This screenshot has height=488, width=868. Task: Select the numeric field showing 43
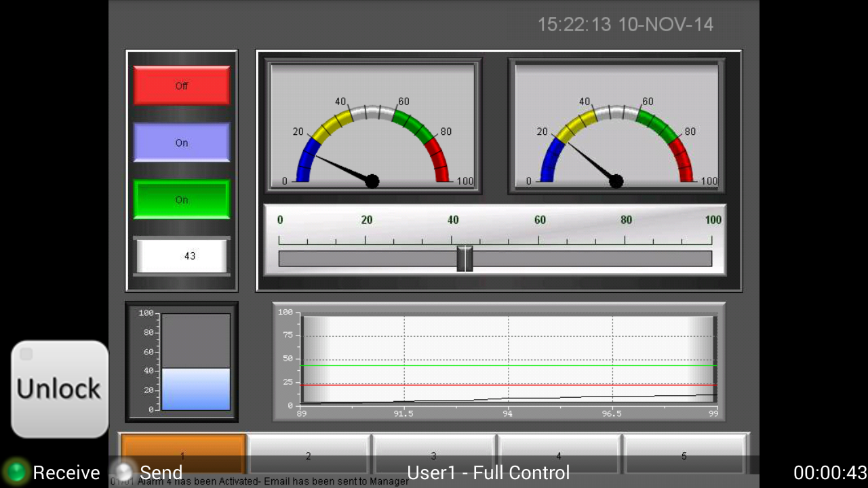[182, 256]
